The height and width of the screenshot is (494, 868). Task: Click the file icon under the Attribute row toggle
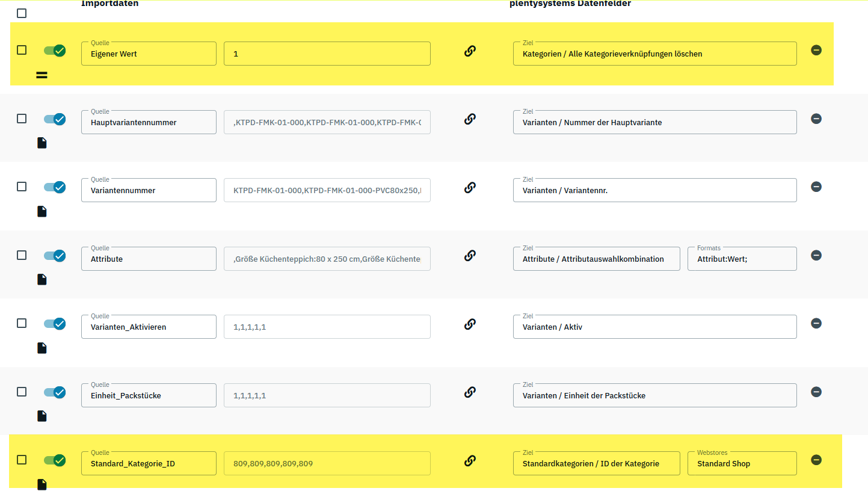tap(42, 279)
